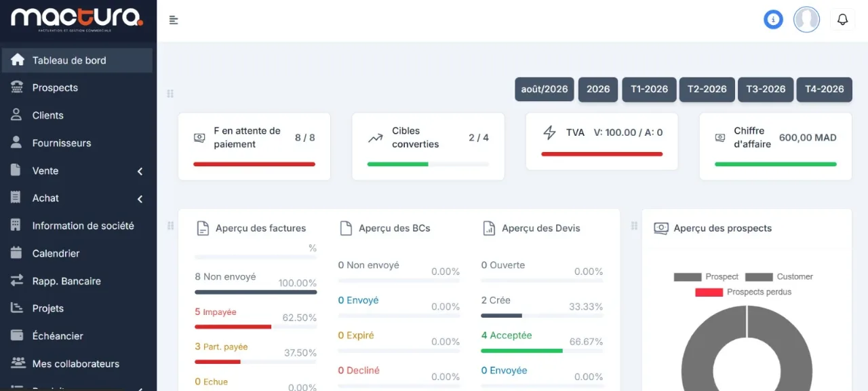Expand the Achat submenu chevron

coord(140,199)
